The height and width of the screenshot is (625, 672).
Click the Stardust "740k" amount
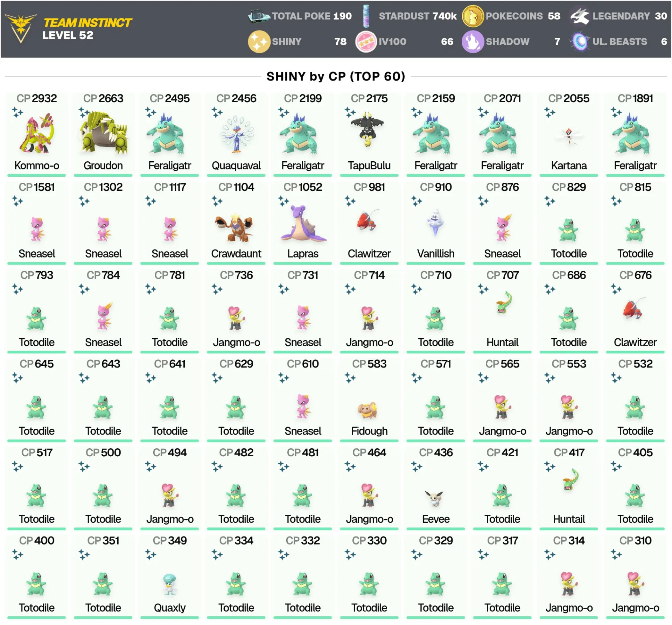click(444, 16)
